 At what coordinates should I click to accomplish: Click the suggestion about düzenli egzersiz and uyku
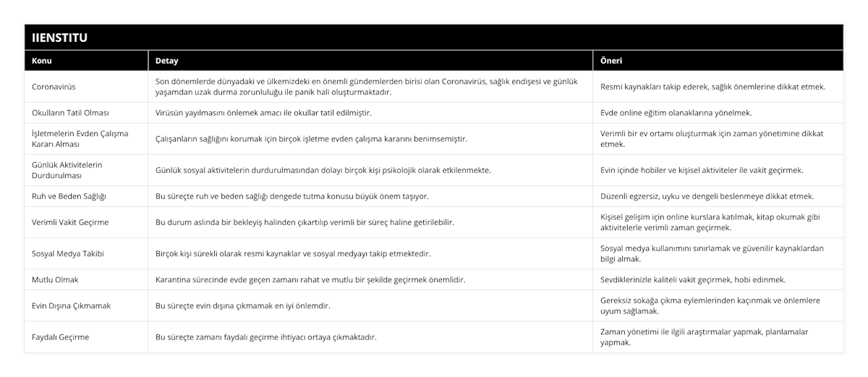click(x=707, y=196)
